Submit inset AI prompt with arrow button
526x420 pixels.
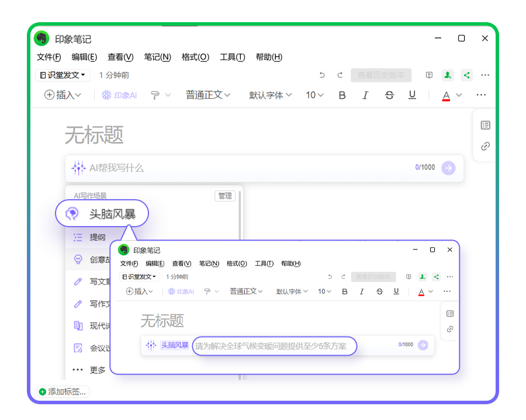point(423,345)
